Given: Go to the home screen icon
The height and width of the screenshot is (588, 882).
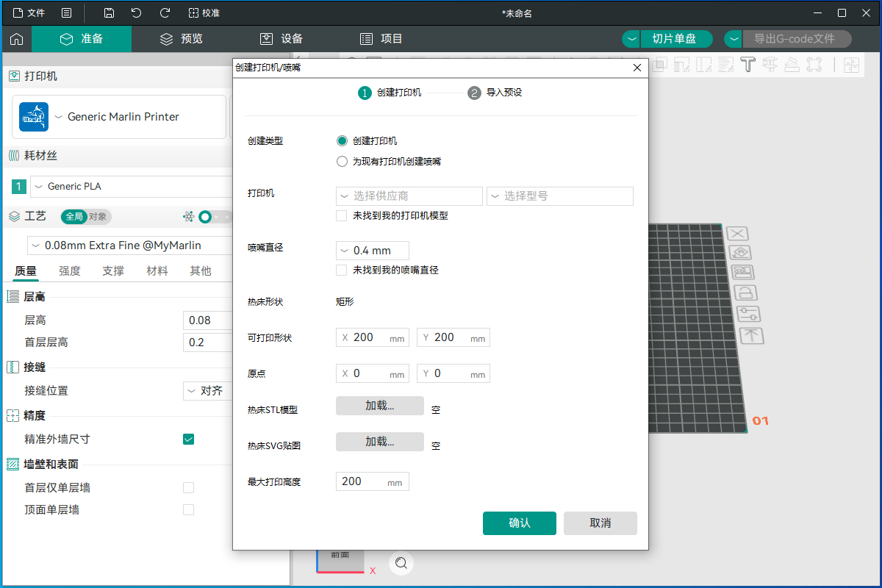Looking at the screenshot, I should tap(16, 39).
